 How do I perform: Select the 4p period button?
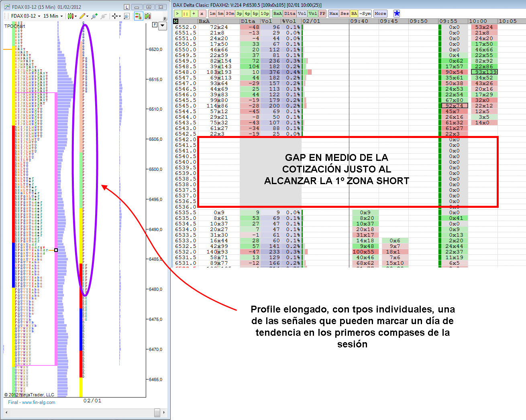(x=247, y=14)
